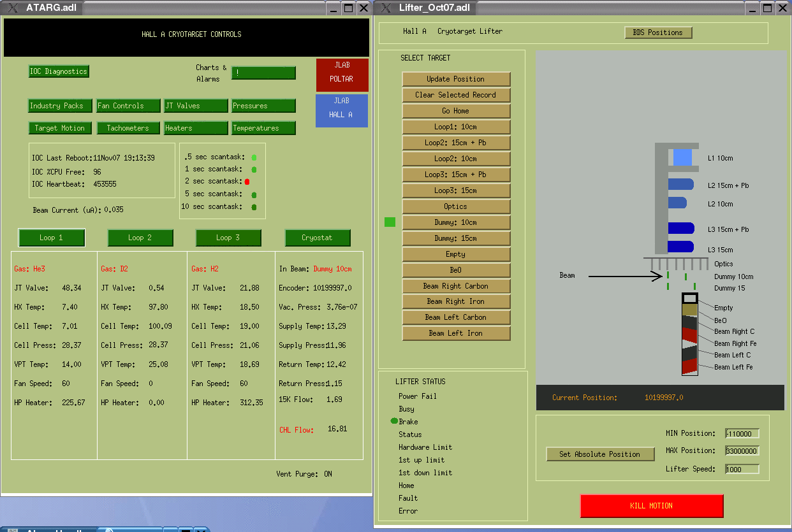Image resolution: width=792 pixels, height=532 pixels.
Task: Click the Go Home button
Action: tap(456, 111)
